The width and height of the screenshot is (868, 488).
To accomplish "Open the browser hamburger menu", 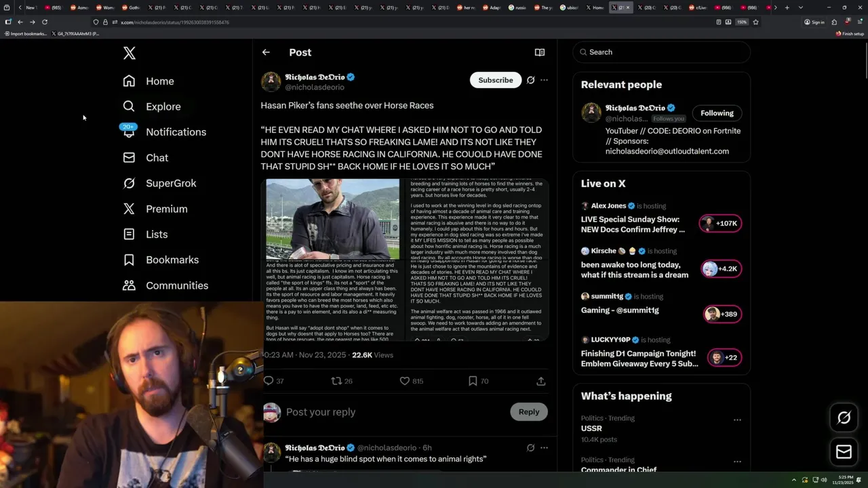I will [859, 22].
